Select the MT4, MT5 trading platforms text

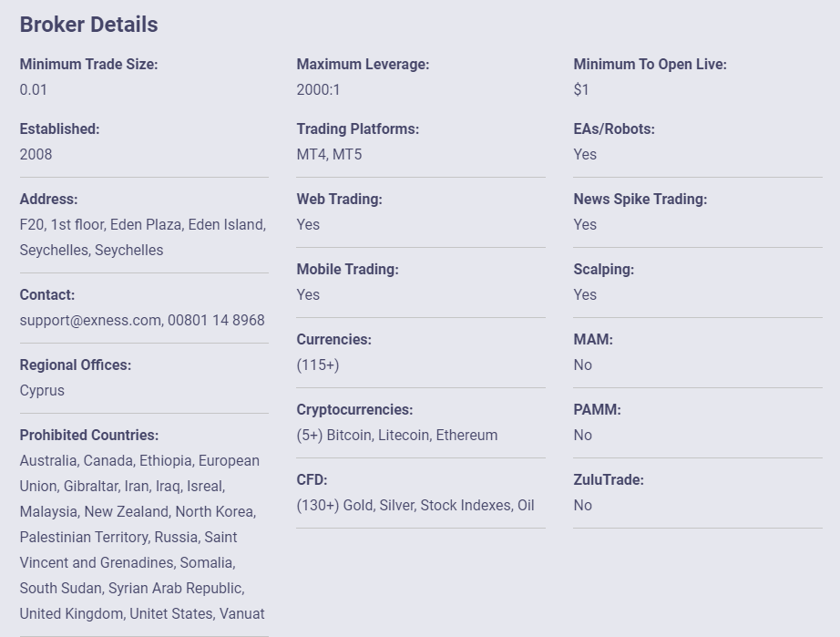click(x=330, y=154)
